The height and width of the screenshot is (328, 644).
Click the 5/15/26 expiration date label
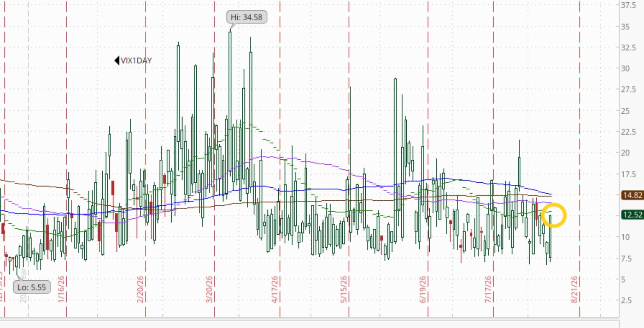click(344, 289)
